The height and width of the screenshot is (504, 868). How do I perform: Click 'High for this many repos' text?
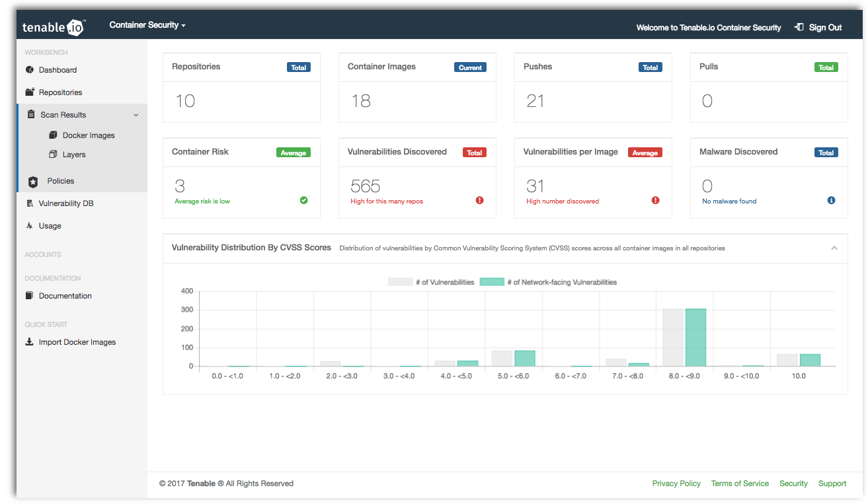pyautogui.click(x=387, y=201)
